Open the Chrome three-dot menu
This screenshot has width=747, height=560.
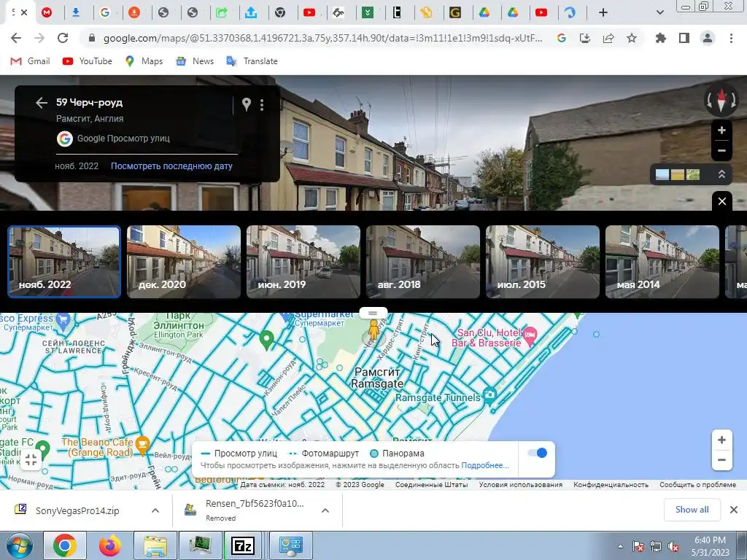(731, 38)
